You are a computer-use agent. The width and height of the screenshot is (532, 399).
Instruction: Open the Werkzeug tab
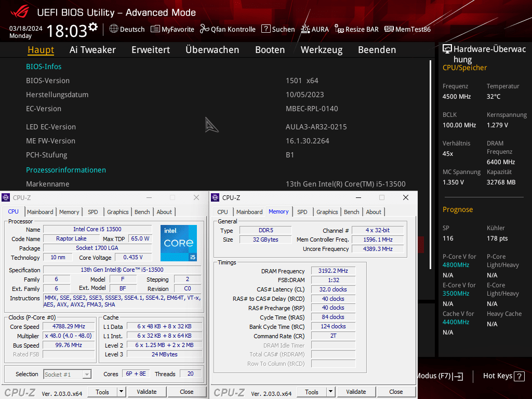pyautogui.click(x=322, y=50)
